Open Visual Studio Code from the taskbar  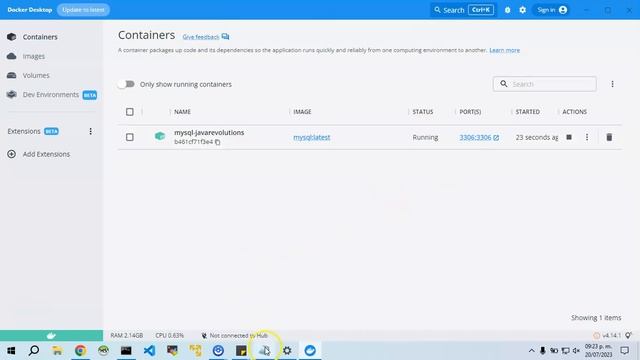(x=149, y=351)
